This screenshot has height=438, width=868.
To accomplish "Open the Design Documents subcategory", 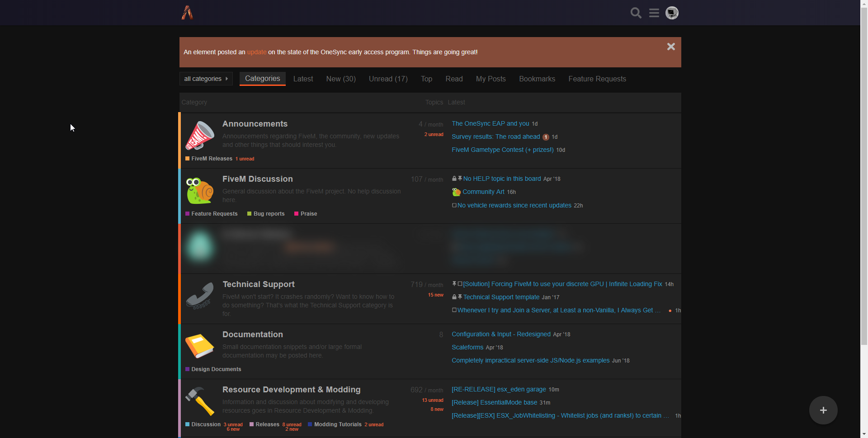I will tap(216, 369).
